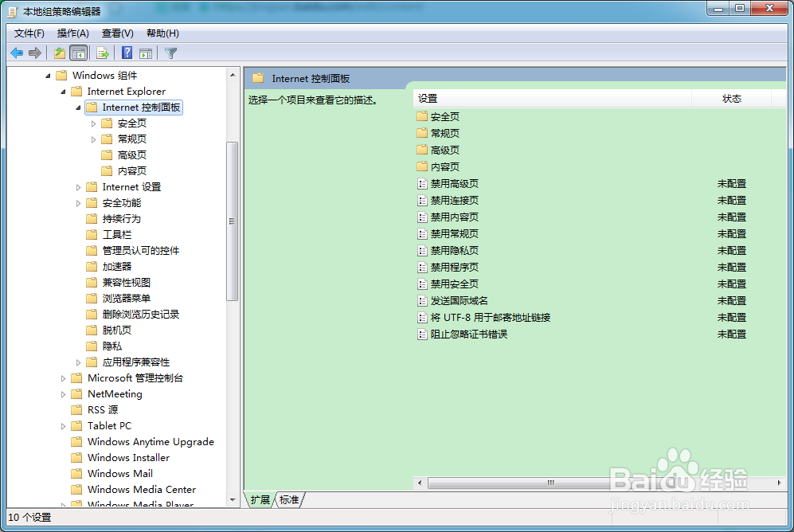Image resolution: width=794 pixels, height=532 pixels.
Task: Click the settings list horizontal scrollbar thumb
Action: click(550, 483)
